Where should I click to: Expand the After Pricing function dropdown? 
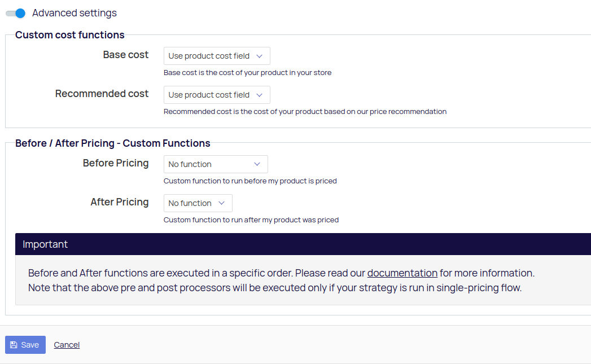tap(198, 203)
